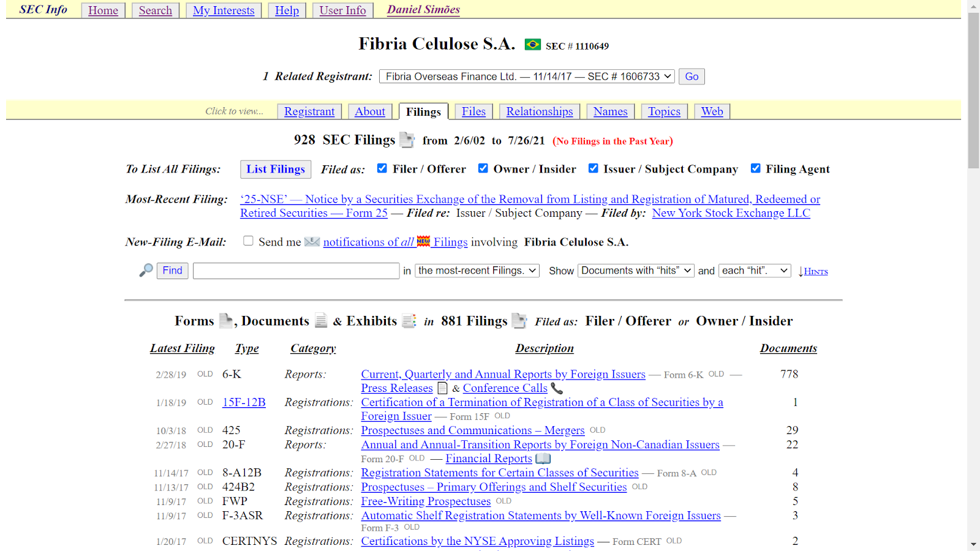Uncheck the Filing Agent checkbox

(756, 168)
